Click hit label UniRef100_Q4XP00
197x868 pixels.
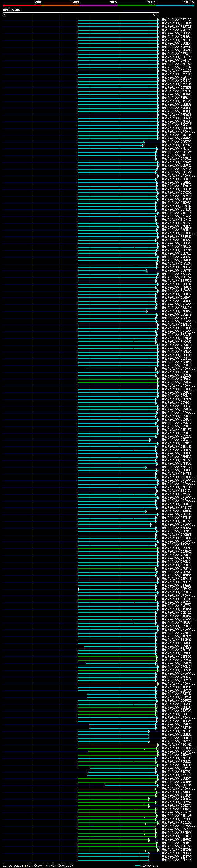pos(177,857)
